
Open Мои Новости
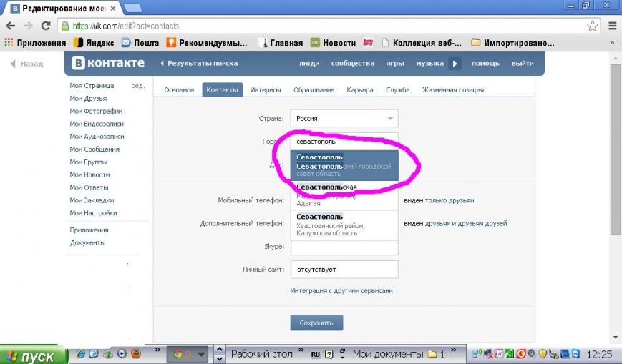coord(89,174)
